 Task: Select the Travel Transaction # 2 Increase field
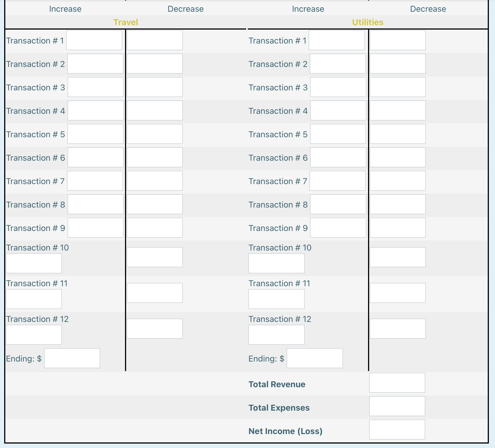pyautogui.click(x=95, y=64)
